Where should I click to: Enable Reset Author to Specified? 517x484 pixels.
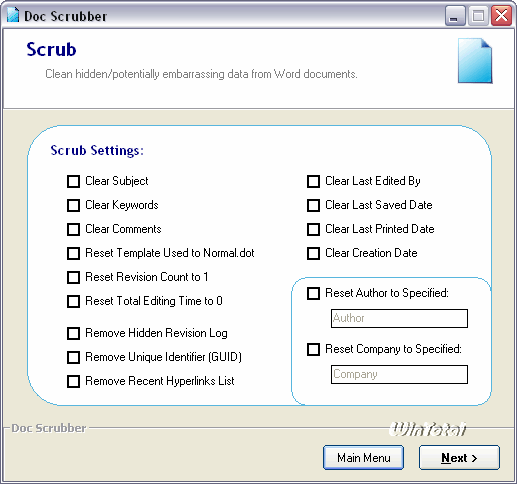[313, 294]
